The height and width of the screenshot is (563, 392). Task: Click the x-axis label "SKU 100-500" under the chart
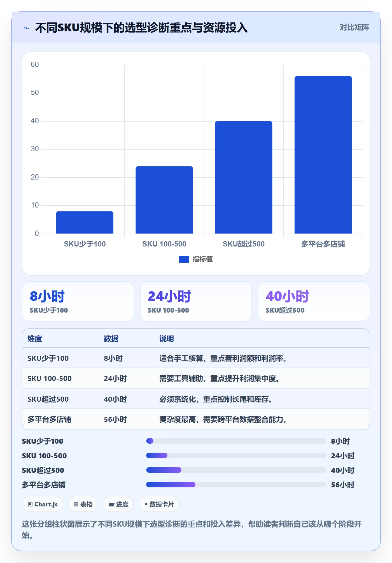click(x=164, y=244)
